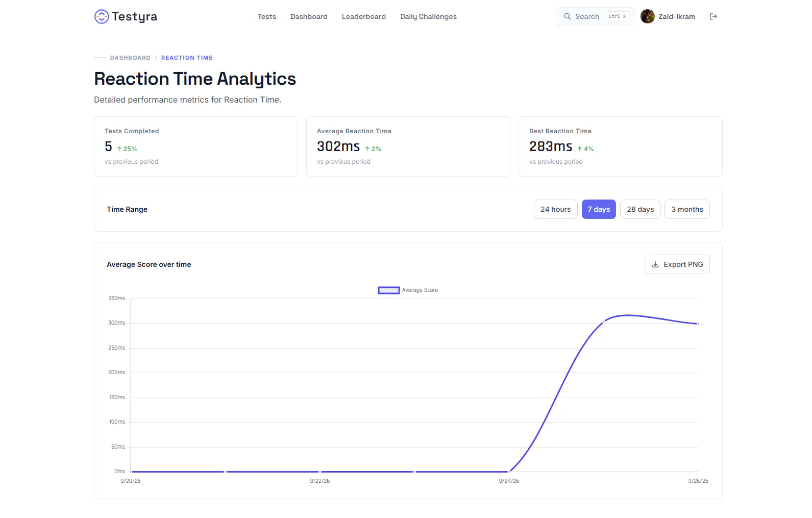Viewport: 812px width, 518px height.
Task: Click the logout icon beside username
Action: (713, 16)
